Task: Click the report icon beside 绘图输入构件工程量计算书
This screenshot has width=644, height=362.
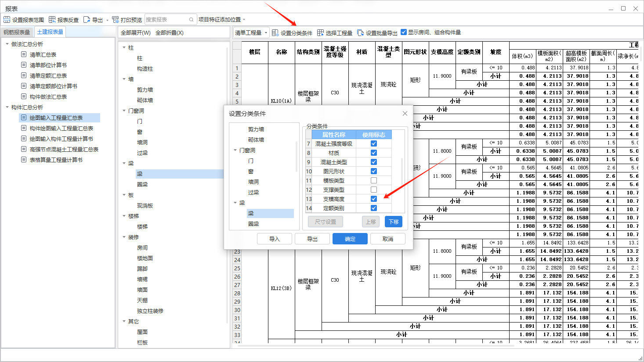Action: pyautogui.click(x=24, y=139)
